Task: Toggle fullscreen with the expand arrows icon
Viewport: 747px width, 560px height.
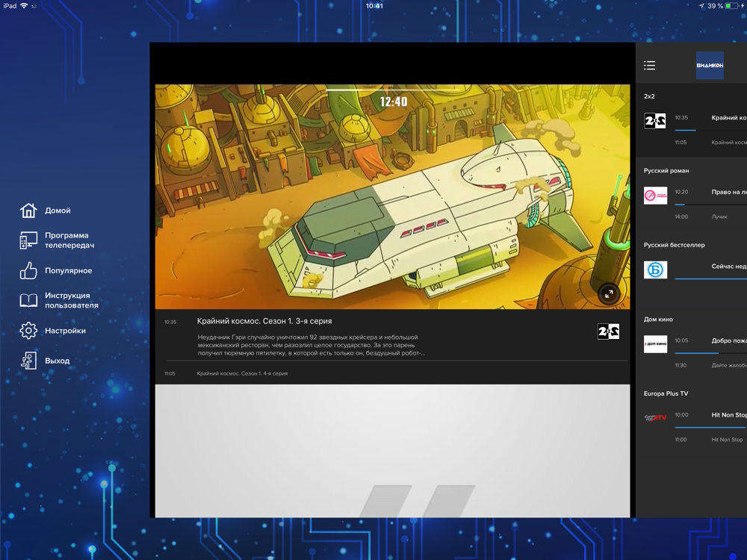Action: tap(608, 293)
